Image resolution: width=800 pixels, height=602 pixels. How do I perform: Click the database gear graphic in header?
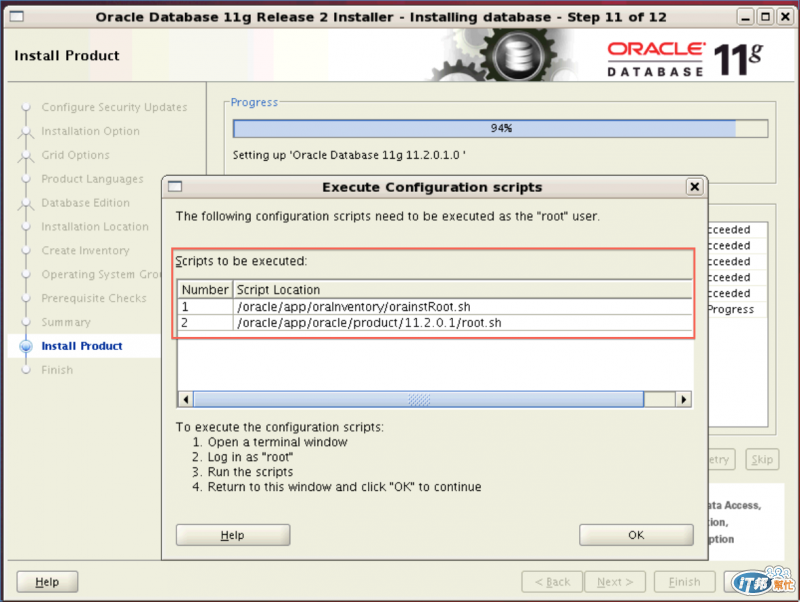pyautogui.click(x=508, y=55)
